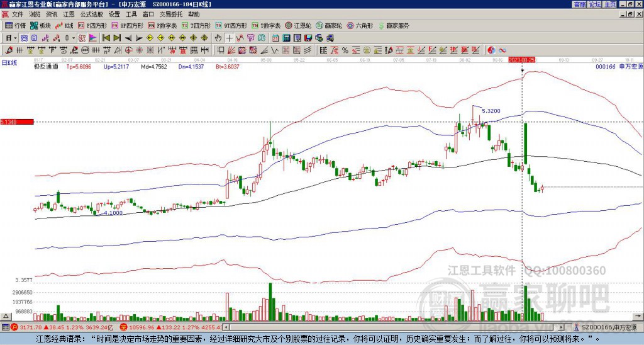This screenshot has width=644, height=345.
Task: Click the 论坛 forum button
Action: point(594,4)
